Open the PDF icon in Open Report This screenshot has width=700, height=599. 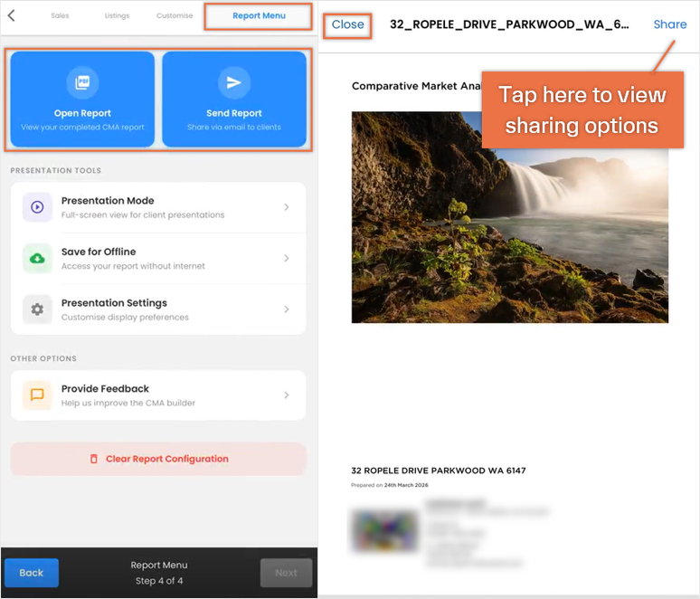coord(82,82)
